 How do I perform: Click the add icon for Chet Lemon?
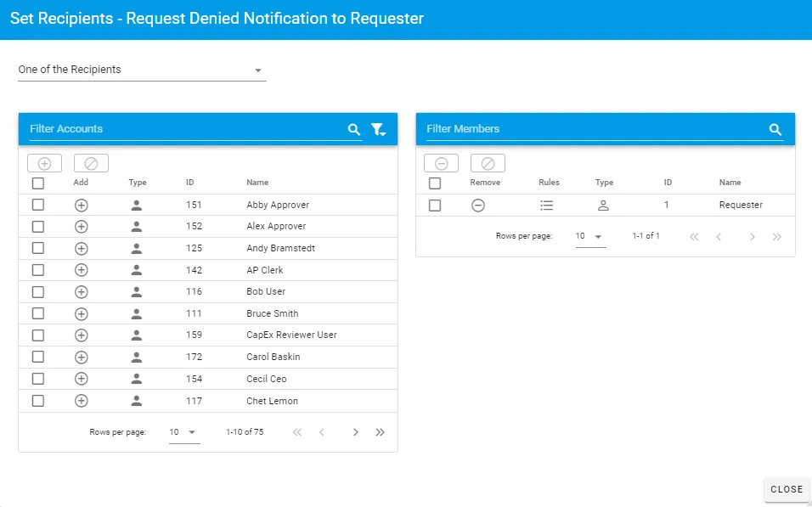(82, 401)
